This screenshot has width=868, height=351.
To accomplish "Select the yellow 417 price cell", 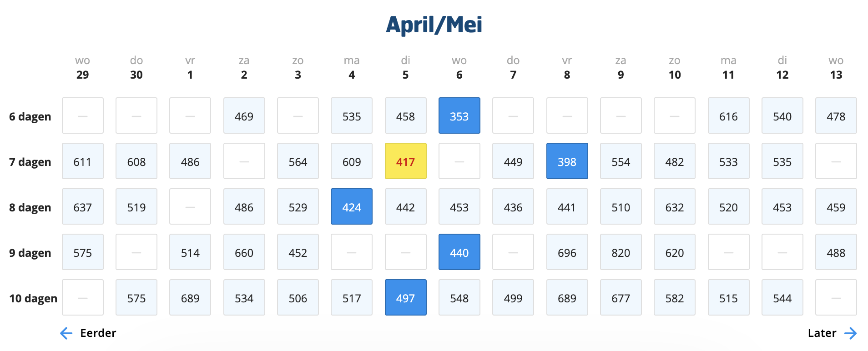I will point(405,161).
